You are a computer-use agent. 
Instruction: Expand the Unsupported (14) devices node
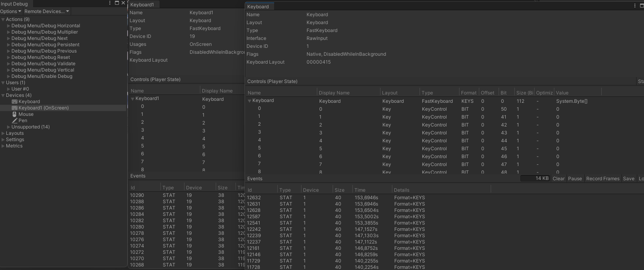(9, 127)
